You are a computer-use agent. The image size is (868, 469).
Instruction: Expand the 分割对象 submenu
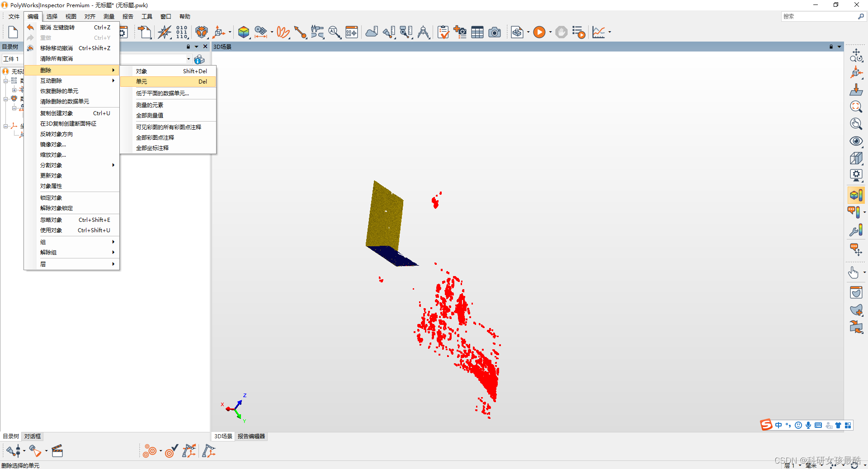pos(72,165)
